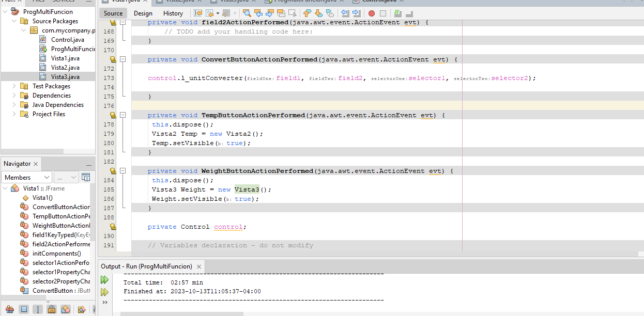The image size is (644, 316).
Task: Click red Start Macro Recording icon
Action: 372,13
